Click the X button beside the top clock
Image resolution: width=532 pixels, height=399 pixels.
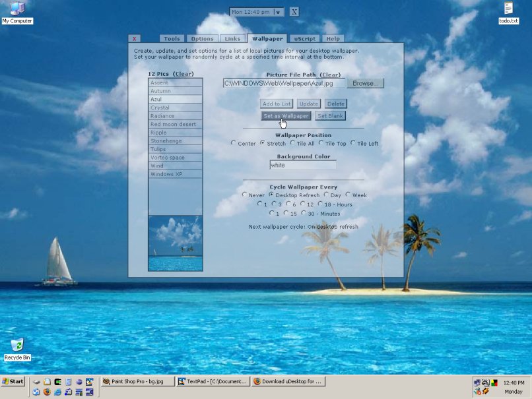(x=294, y=12)
